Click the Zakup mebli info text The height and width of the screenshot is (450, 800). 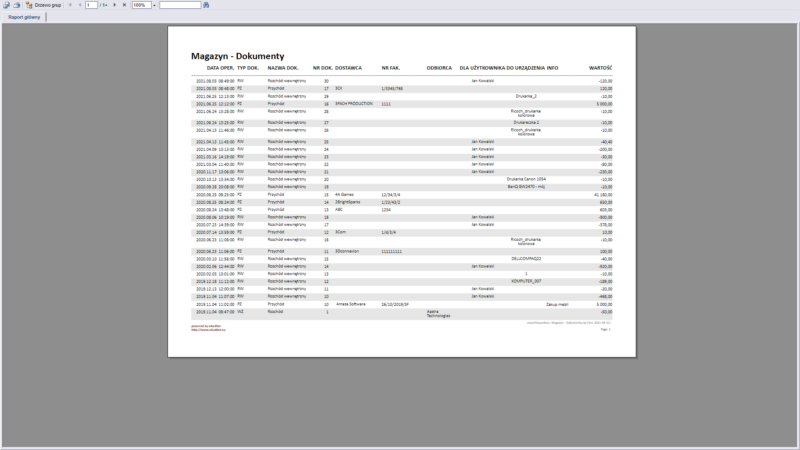[557, 304]
